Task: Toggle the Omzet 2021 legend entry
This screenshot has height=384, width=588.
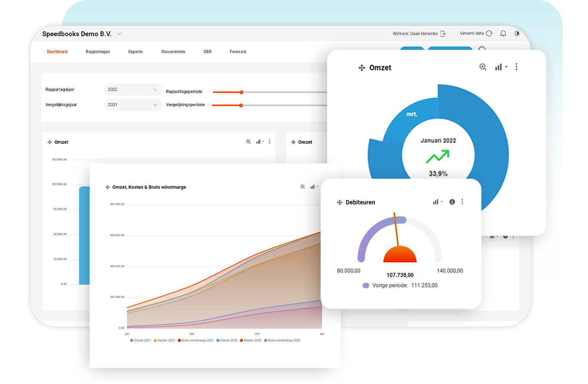Action: [141, 340]
